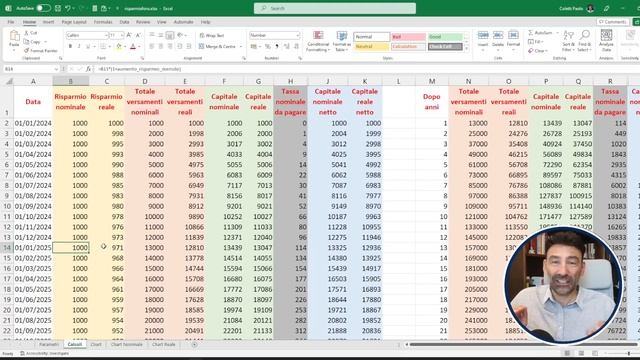Image resolution: width=640 pixels, height=360 pixels.
Task: Click the percent style icon
Action: (x=267, y=47)
